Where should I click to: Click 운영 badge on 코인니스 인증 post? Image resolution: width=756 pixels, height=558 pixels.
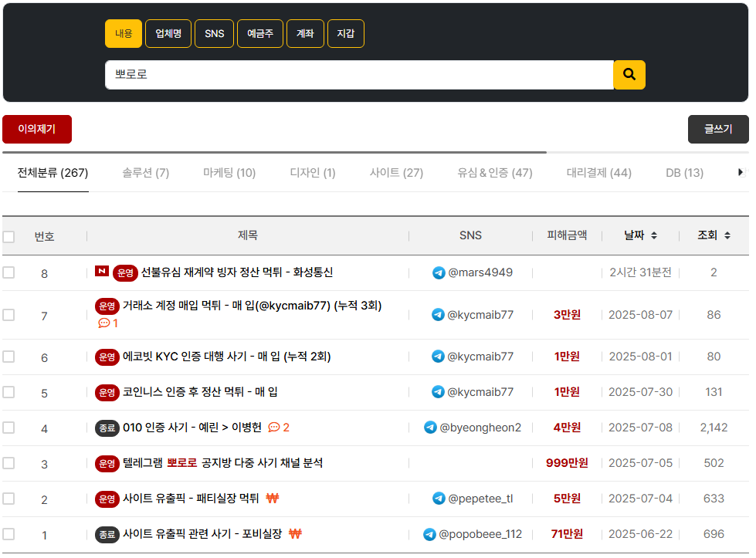click(x=107, y=393)
